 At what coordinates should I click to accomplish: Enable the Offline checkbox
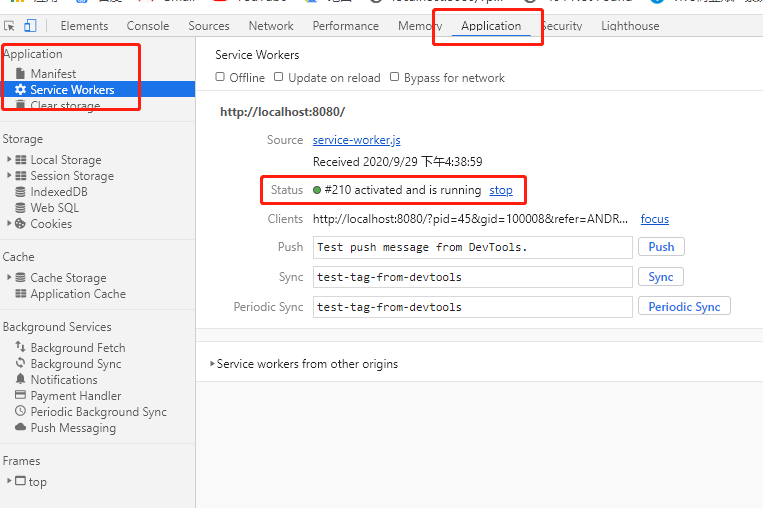pyautogui.click(x=220, y=77)
